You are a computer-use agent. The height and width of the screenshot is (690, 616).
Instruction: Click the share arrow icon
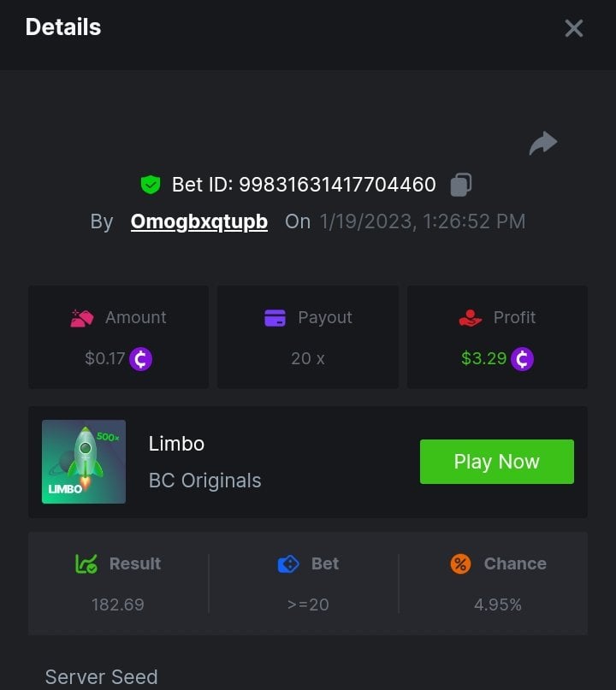[543, 143]
